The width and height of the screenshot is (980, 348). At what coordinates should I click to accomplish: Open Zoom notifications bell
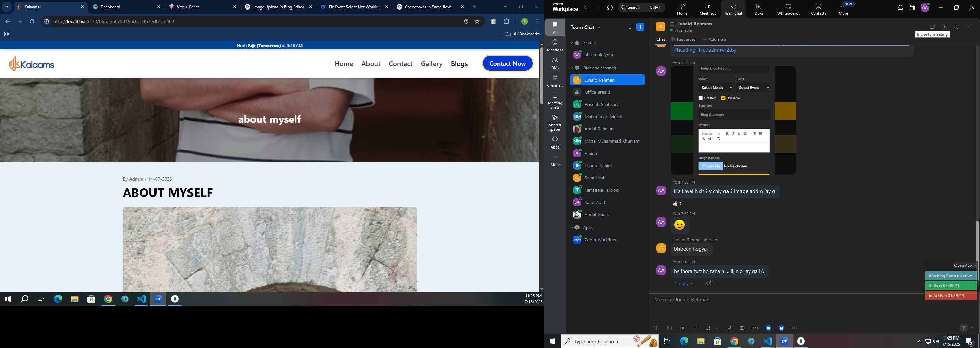tap(900, 7)
